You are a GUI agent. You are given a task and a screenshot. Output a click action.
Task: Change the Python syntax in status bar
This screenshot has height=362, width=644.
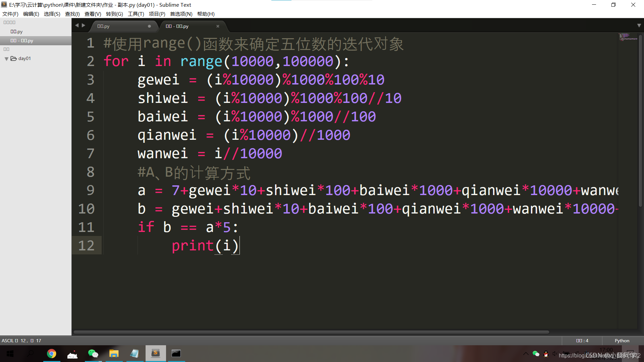click(622, 341)
